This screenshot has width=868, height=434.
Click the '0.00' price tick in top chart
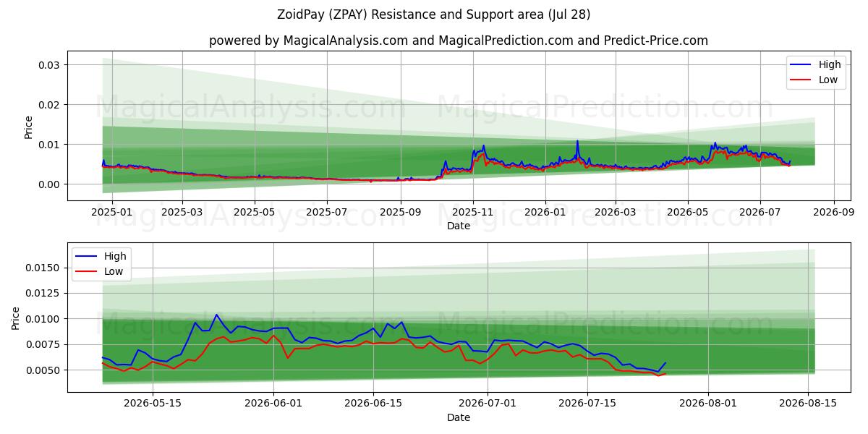point(51,184)
